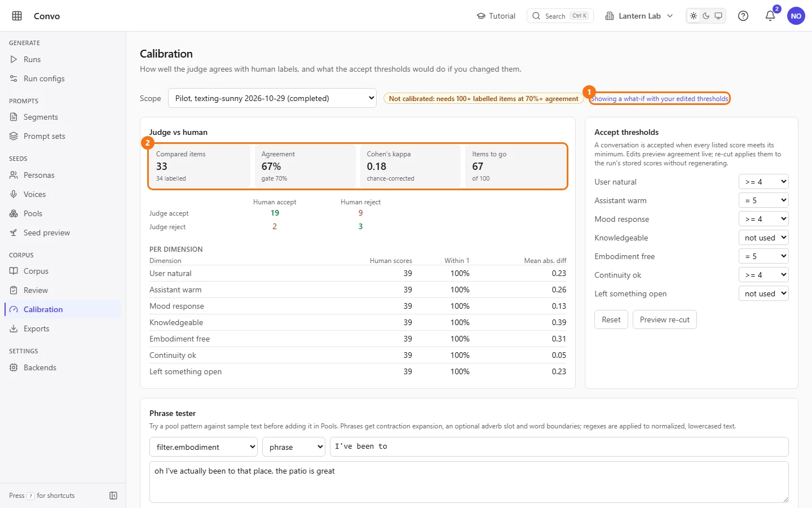Open the Lantern Lab workspace dropdown
The height and width of the screenshot is (508, 812).
point(639,16)
